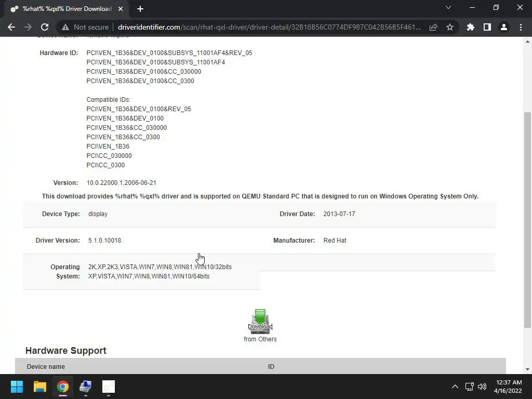Click the green Download driver icon
Image resolution: width=532 pixels, height=399 pixels.
(260, 321)
